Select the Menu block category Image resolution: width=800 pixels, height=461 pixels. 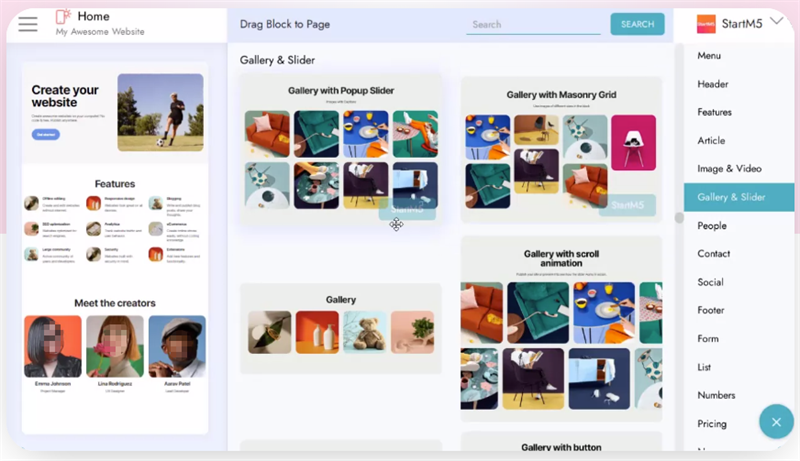[709, 56]
